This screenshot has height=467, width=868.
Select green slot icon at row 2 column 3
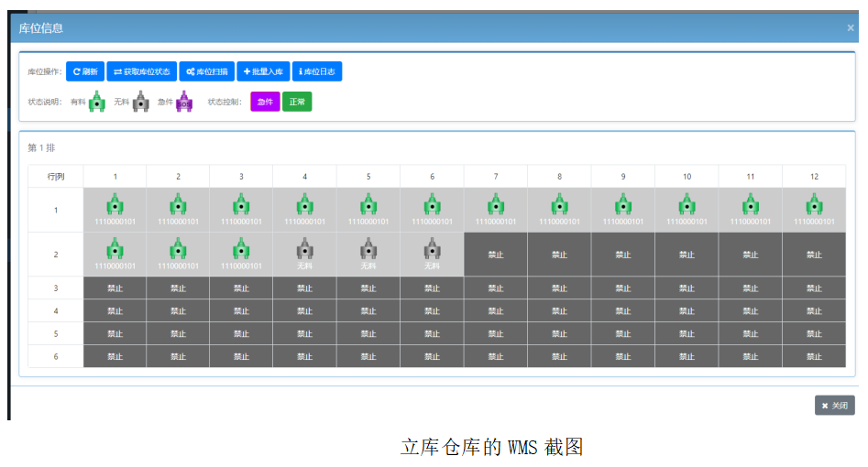[x=241, y=249]
